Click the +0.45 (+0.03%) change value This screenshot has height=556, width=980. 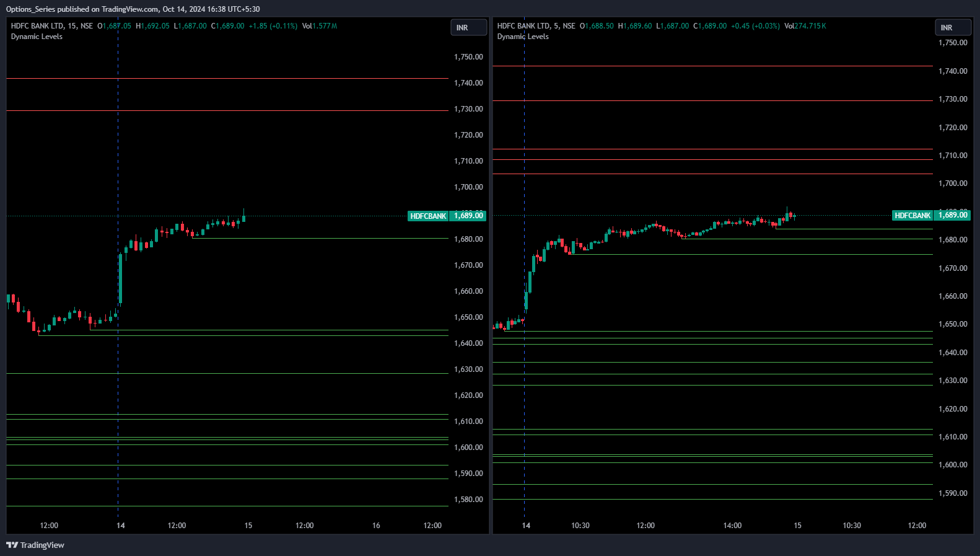(755, 26)
